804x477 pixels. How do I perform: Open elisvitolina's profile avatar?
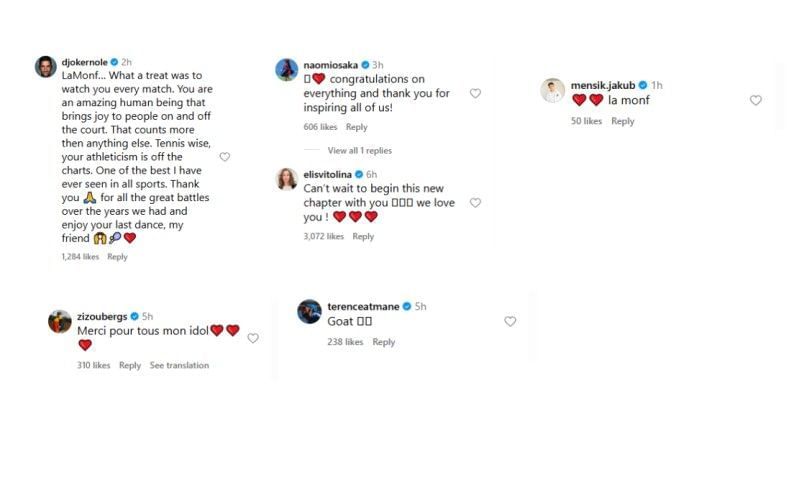(x=286, y=178)
